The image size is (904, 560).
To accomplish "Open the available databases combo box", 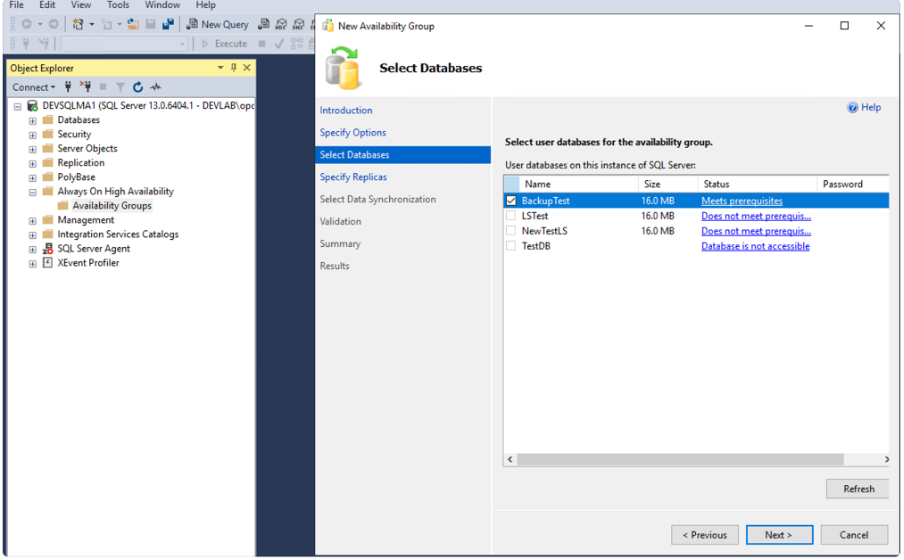I will point(124,44).
